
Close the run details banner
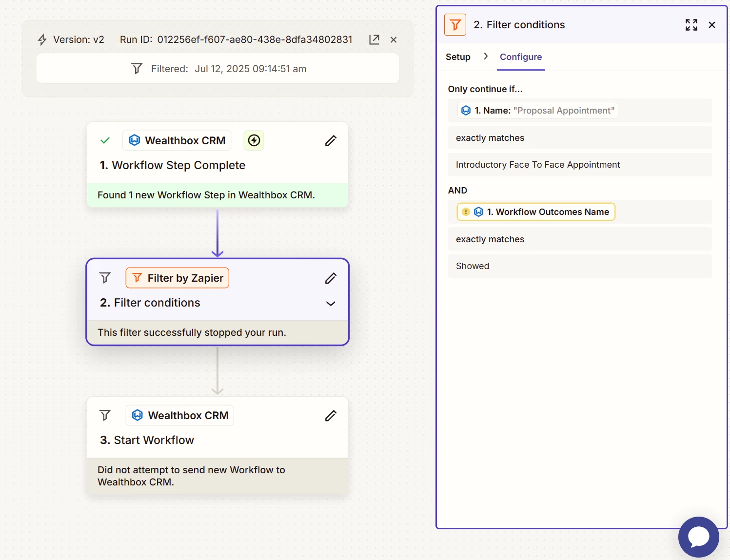tap(394, 39)
